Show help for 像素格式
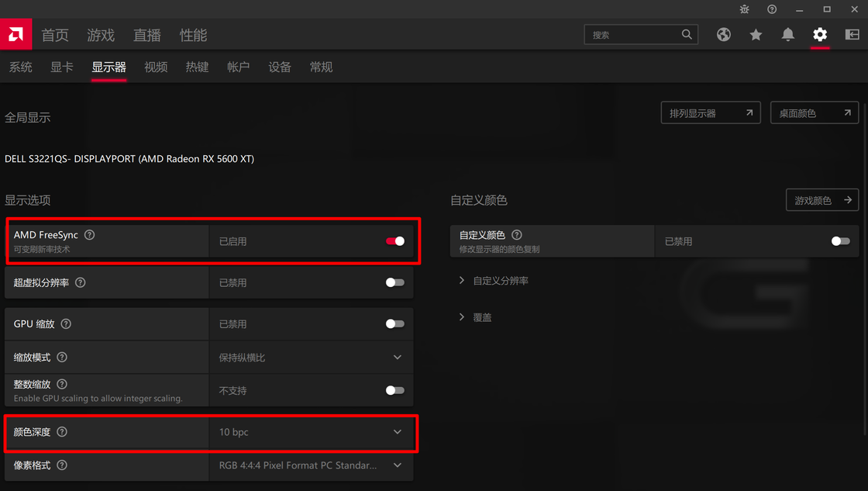The image size is (868, 491). (x=62, y=465)
